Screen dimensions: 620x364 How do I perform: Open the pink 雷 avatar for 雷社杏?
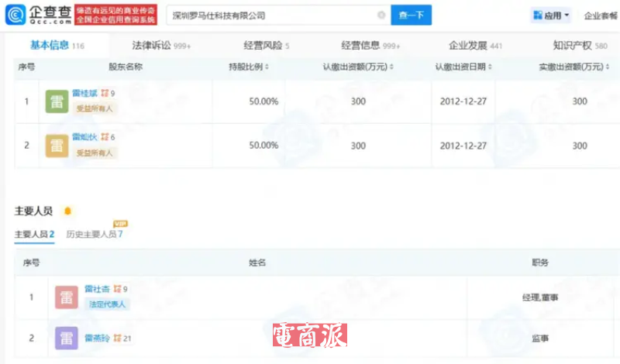[x=67, y=297]
